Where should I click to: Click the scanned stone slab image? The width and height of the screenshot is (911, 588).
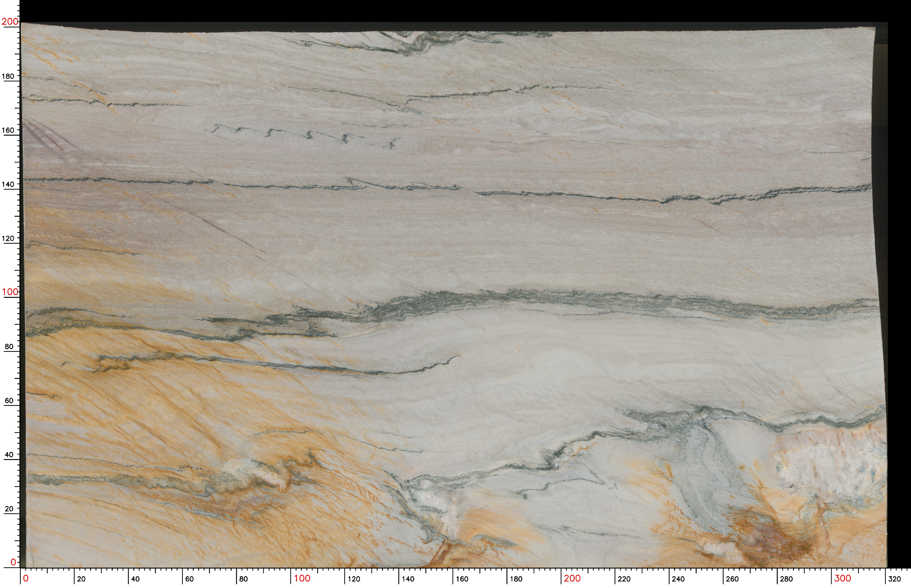pos(454,295)
